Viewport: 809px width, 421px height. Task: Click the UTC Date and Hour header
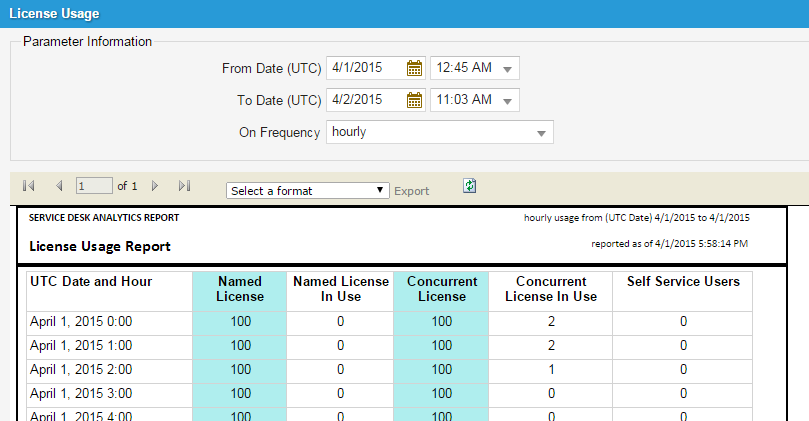tap(91, 282)
